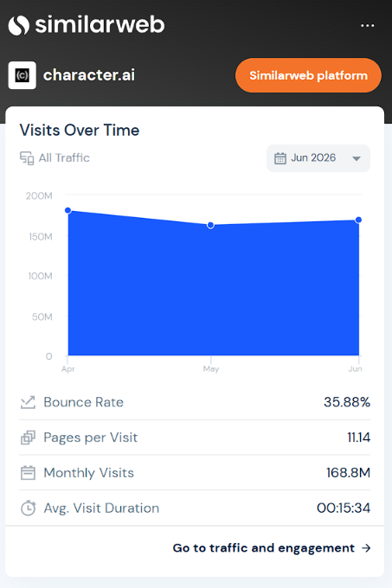Click the dropdown caret next to Jun 2026
This screenshot has height=588, width=392.
click(x=357, y=158)
